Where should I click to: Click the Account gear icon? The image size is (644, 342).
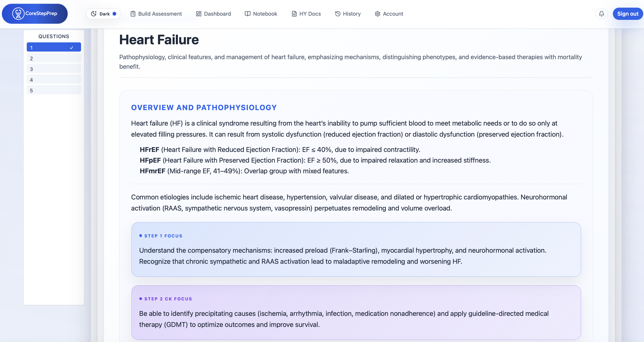pyautogui.click(x=377, y=14)
